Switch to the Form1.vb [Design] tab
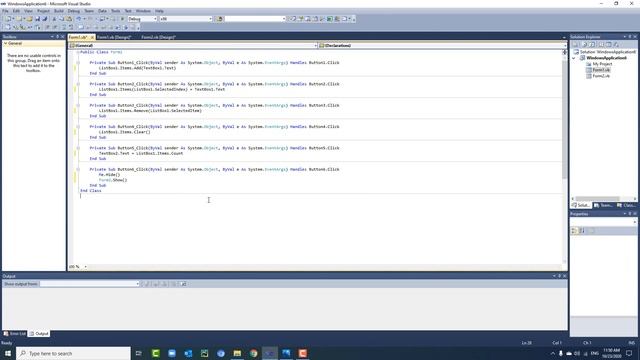640x360 pixels. click(114, 37)
